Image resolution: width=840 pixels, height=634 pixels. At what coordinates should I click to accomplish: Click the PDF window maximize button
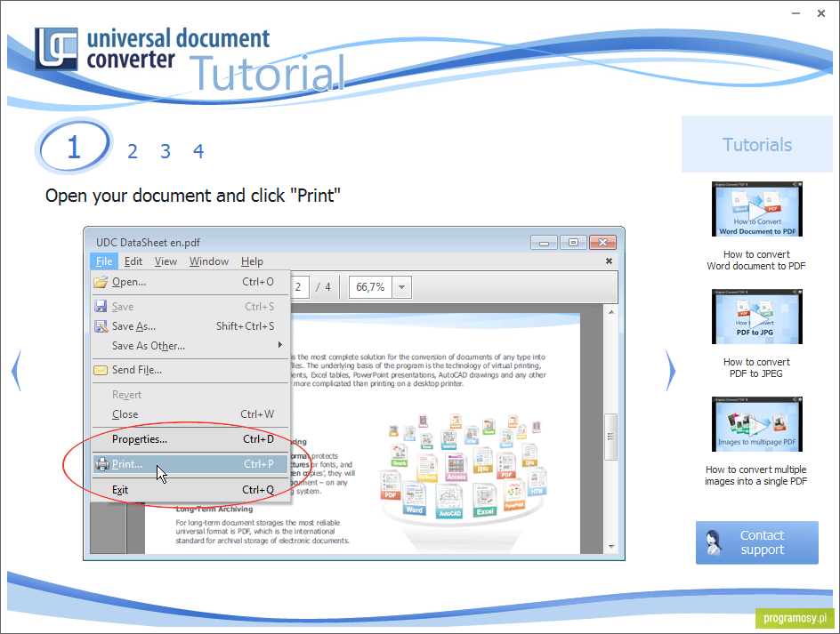pyautogui.click(x=573, y=243)
